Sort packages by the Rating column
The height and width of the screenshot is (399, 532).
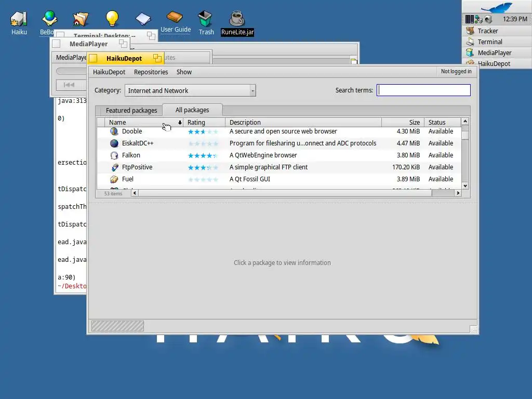(x=204, y=123)
